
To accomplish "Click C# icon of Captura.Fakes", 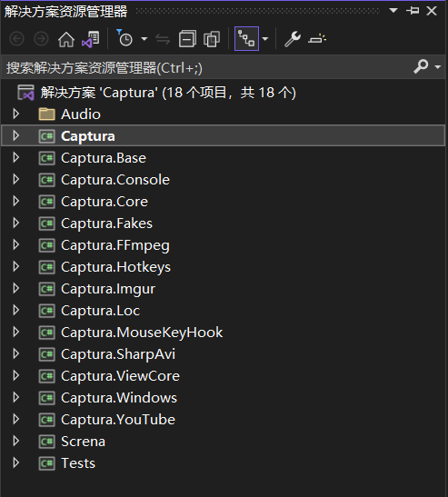I will coord(46,224).
